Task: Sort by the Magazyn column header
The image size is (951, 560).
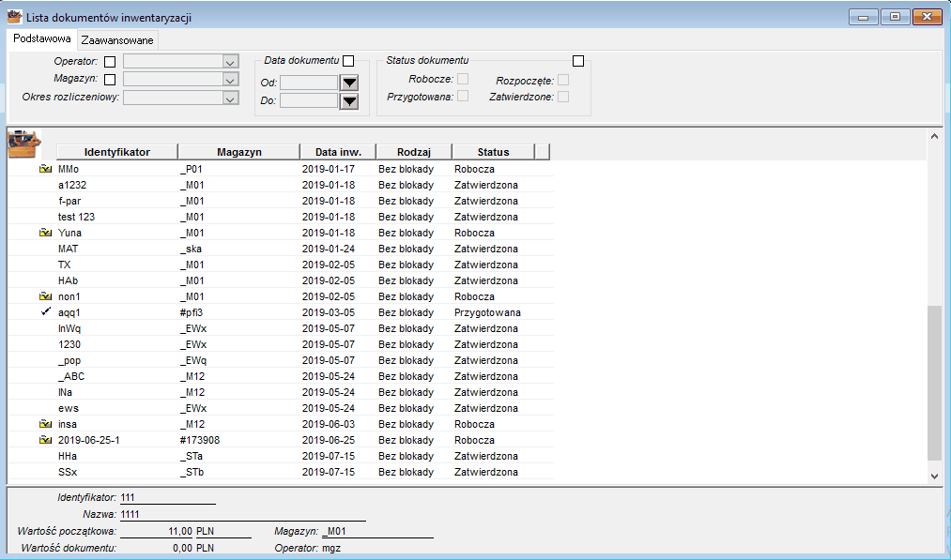Action: (x=239, y=152)
